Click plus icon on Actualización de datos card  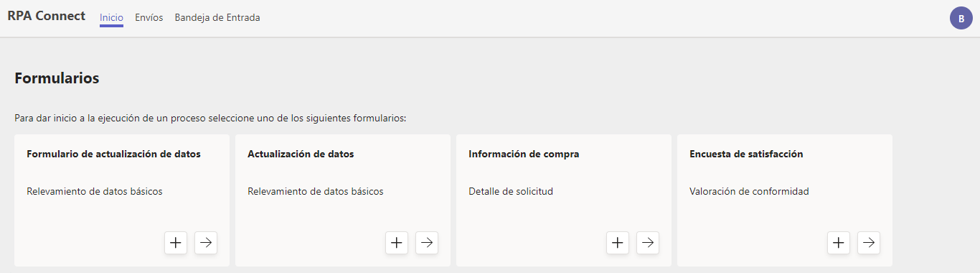(x=397, y=243)
